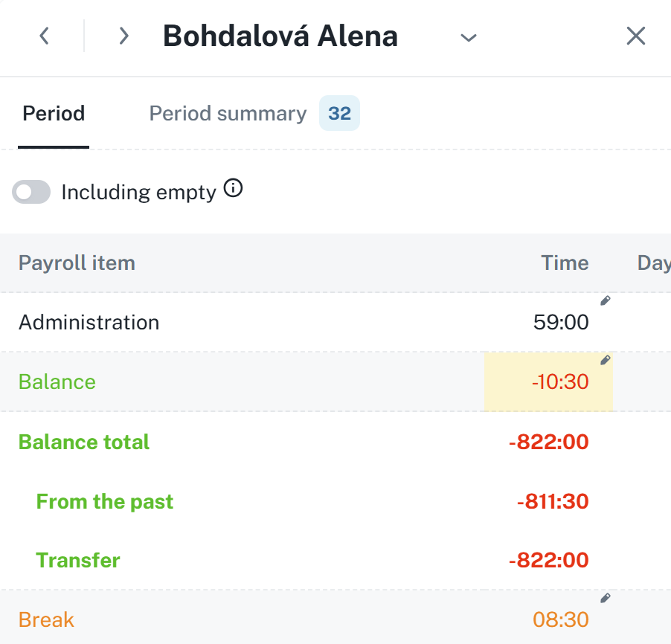Sort by the Time column header
Image resolution: width=671 pixels, height=644 pixels.
565,263
